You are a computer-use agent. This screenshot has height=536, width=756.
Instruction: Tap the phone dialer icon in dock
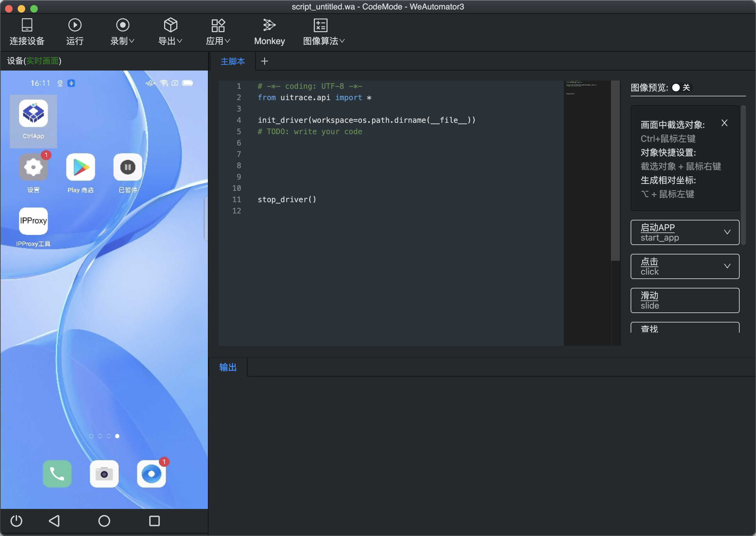click(57, 474)
